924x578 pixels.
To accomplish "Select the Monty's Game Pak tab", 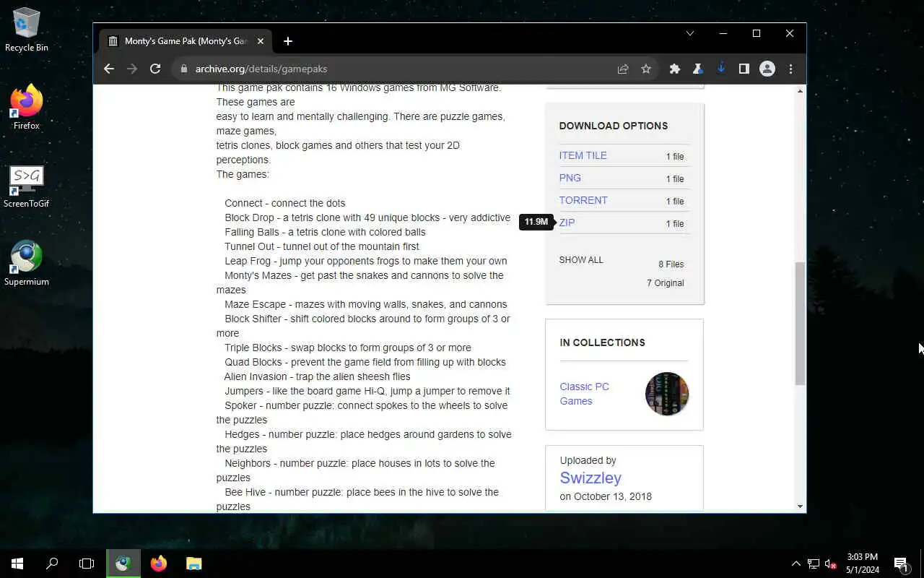I will tap(186, 41).
